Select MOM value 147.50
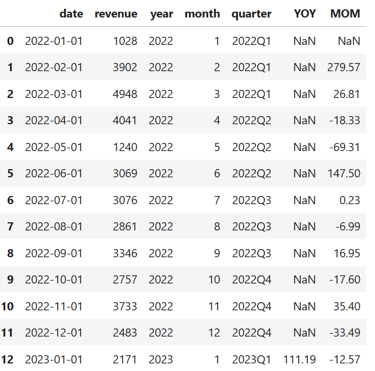 344,173
